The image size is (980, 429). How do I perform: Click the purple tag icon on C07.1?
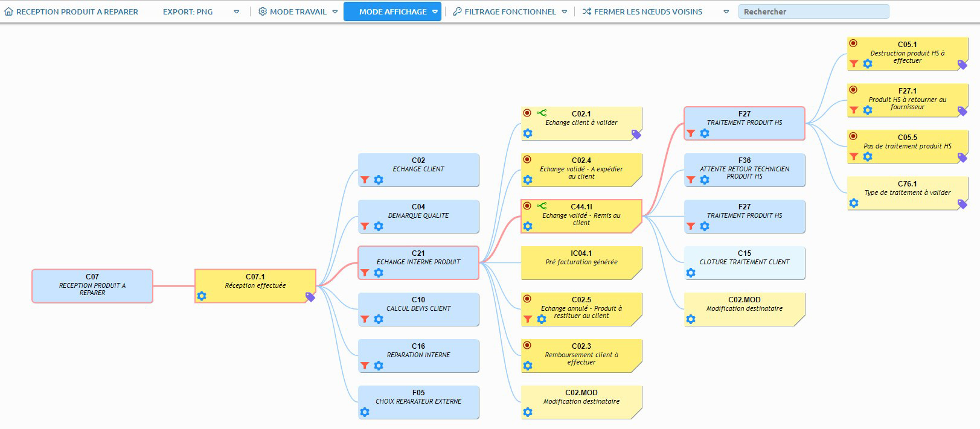point(310,297)
